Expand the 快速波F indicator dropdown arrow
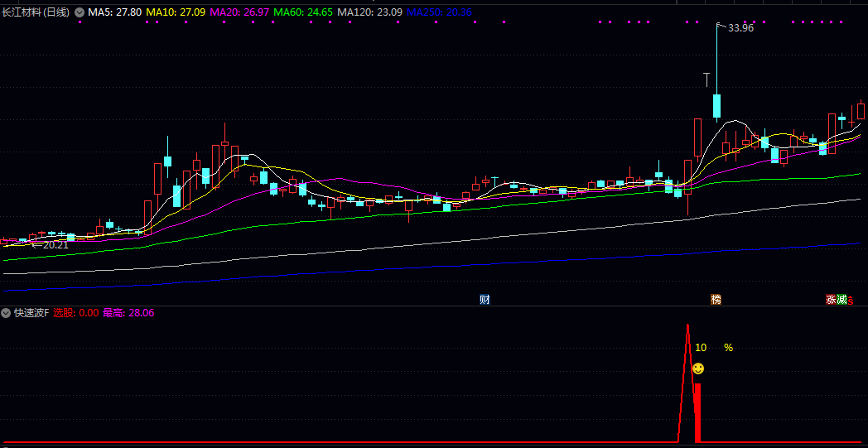The width and height of the screenshot is (868, 448). pos(6,313)
